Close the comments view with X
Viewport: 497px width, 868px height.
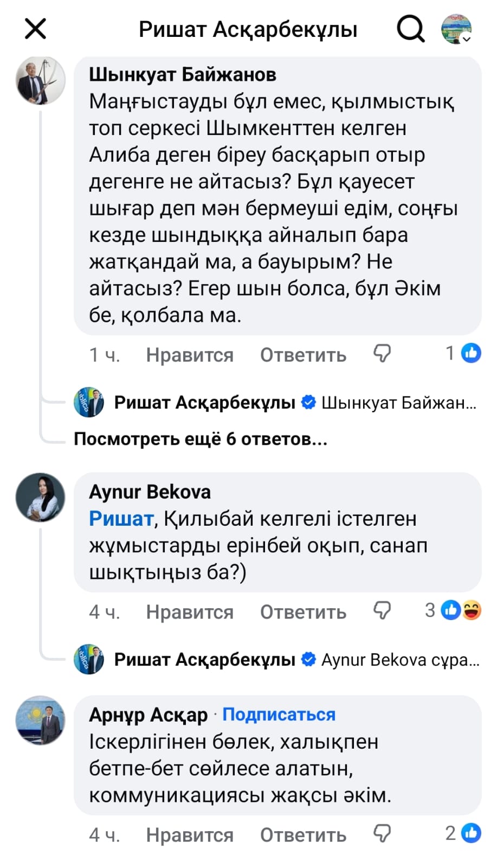[x=36, y=29]
